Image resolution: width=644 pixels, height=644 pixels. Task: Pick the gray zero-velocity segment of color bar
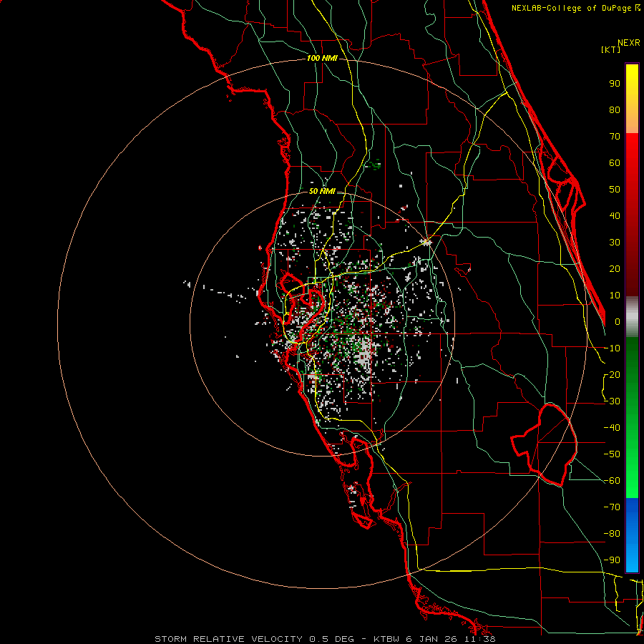click(632, 316)
